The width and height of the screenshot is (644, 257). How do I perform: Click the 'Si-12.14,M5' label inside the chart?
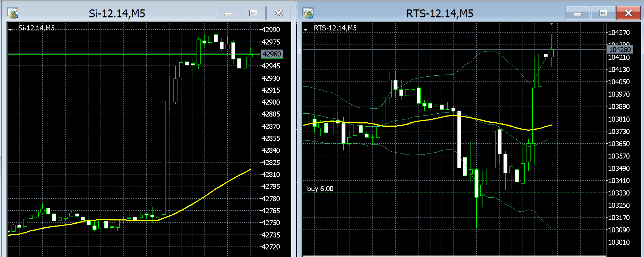pos(37,28)
